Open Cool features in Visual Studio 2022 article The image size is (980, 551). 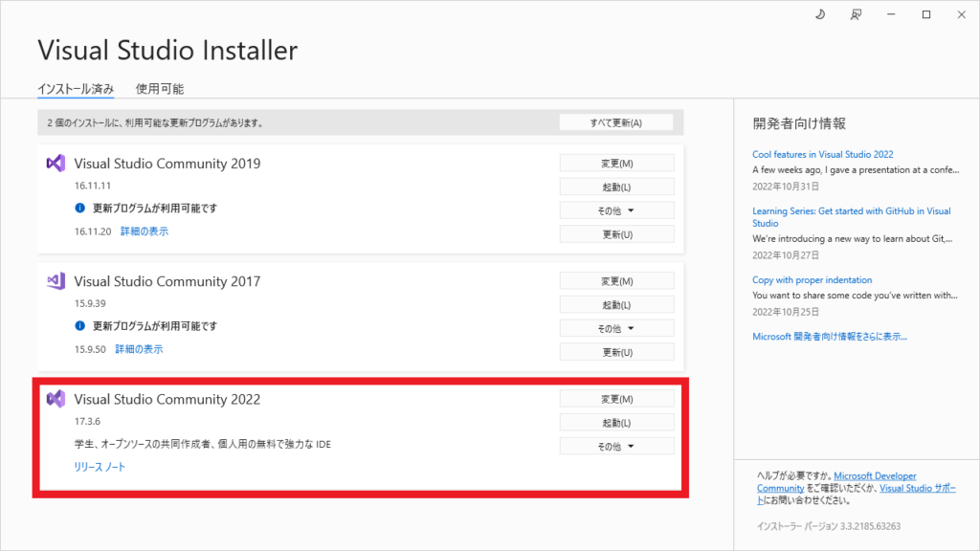pos(822,154)
